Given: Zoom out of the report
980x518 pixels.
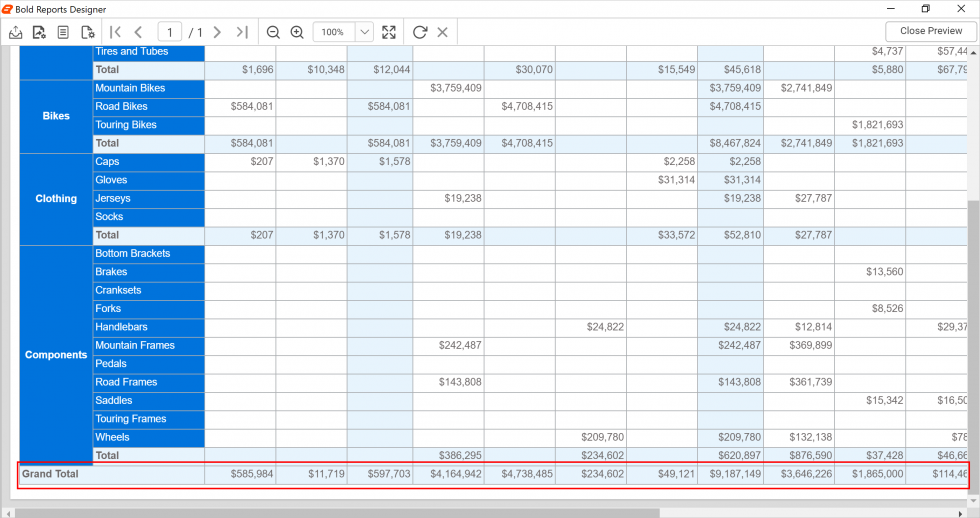Looking at the screenshot, I should pyautogui.click(x=273, y=32).
